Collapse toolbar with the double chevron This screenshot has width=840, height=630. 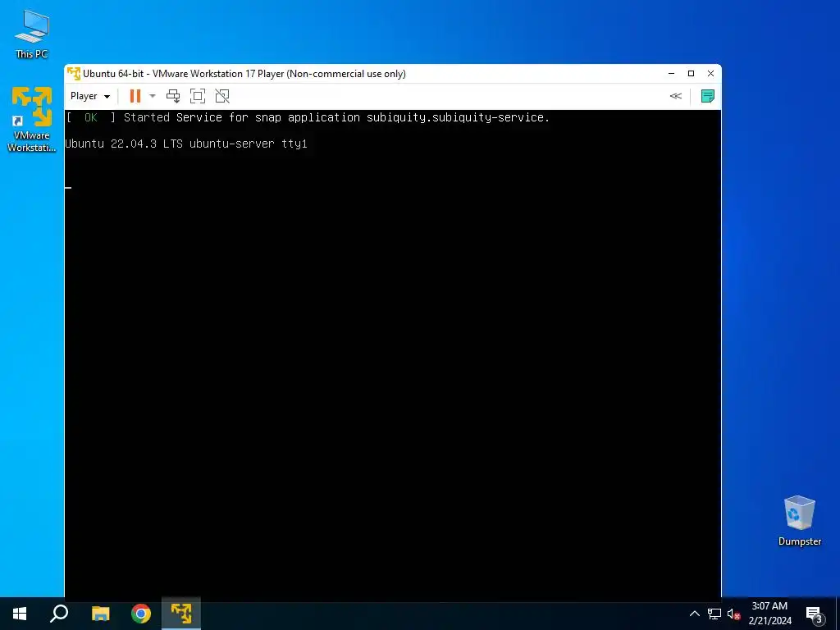(x=676, y=96)
